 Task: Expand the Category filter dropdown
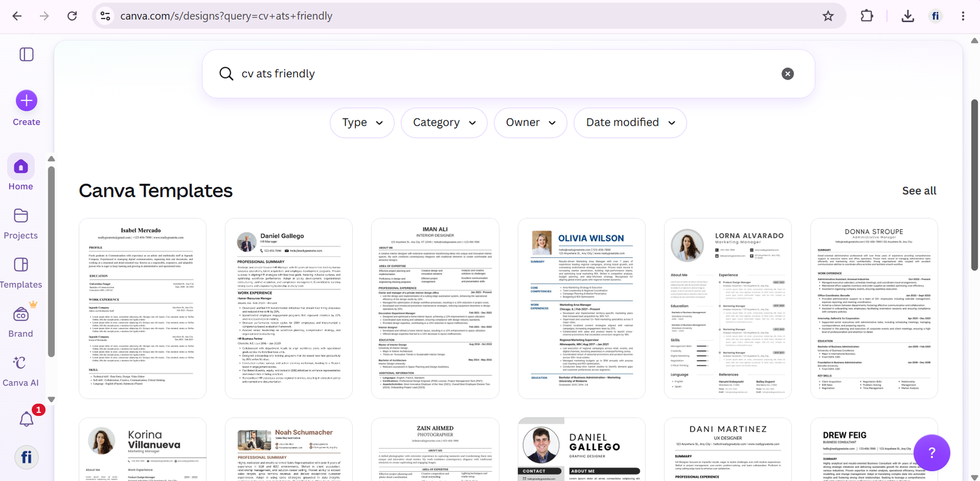[x=444, y=123]
